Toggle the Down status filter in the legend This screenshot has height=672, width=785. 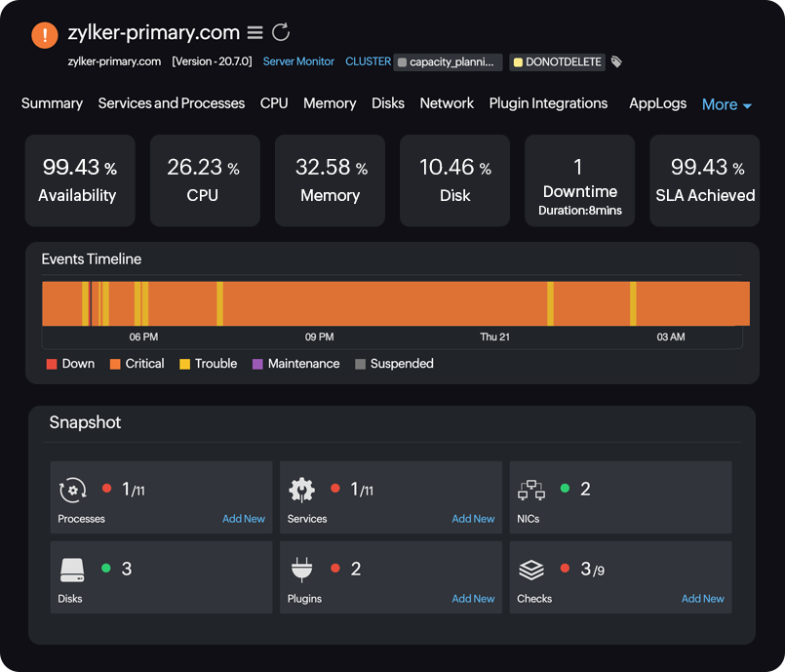click(x=69, y=364)
